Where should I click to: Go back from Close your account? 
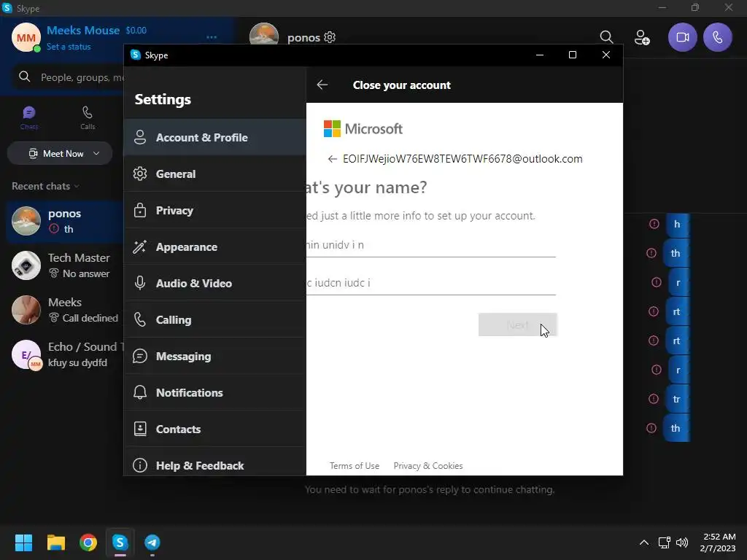[x=322, y=85]
